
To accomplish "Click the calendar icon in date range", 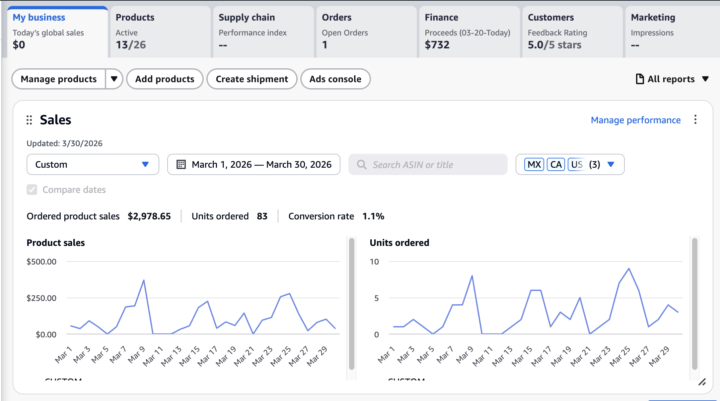I will 181,164.
